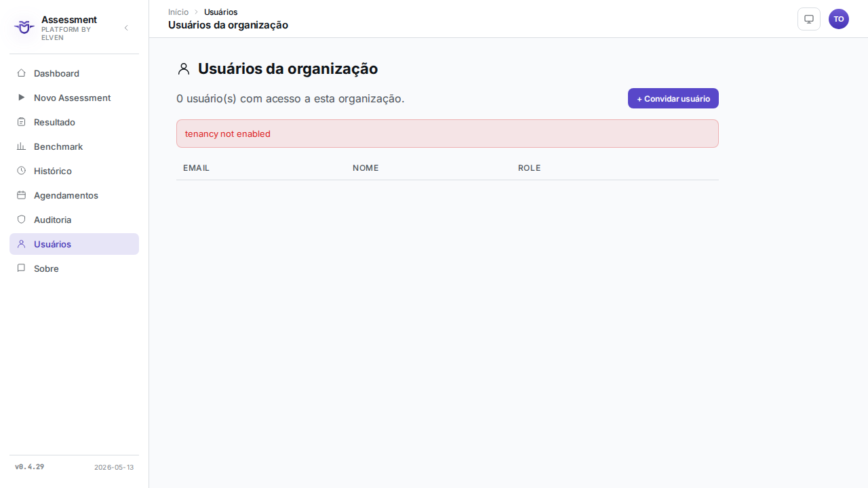Go to Benchmark section
868x488 pixels.
(x=74, y=146)
